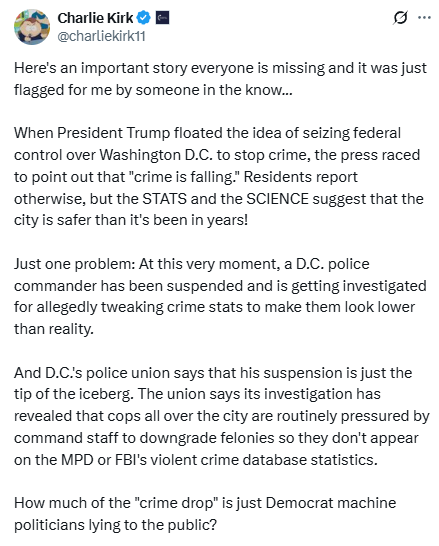Click the words "President Trump" in the post

[x=113, y=133]
